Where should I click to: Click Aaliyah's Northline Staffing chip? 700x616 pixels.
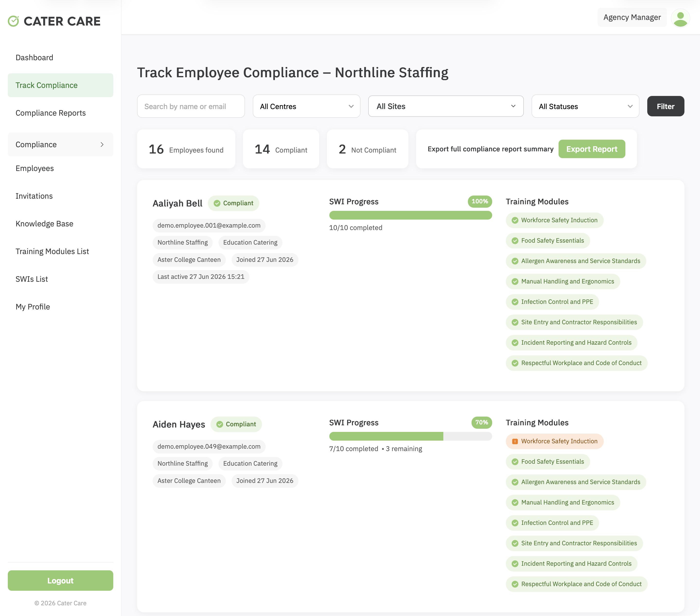[183, 243]
